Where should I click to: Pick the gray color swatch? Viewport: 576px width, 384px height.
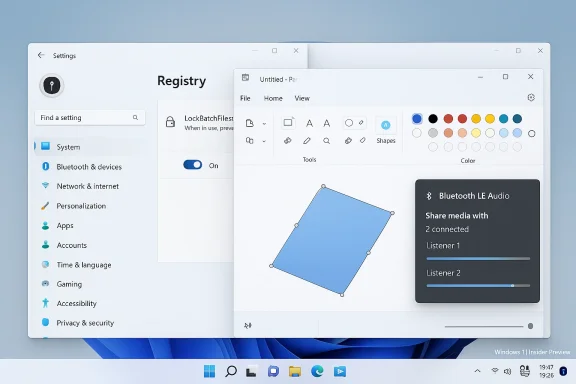coord(433,133)
